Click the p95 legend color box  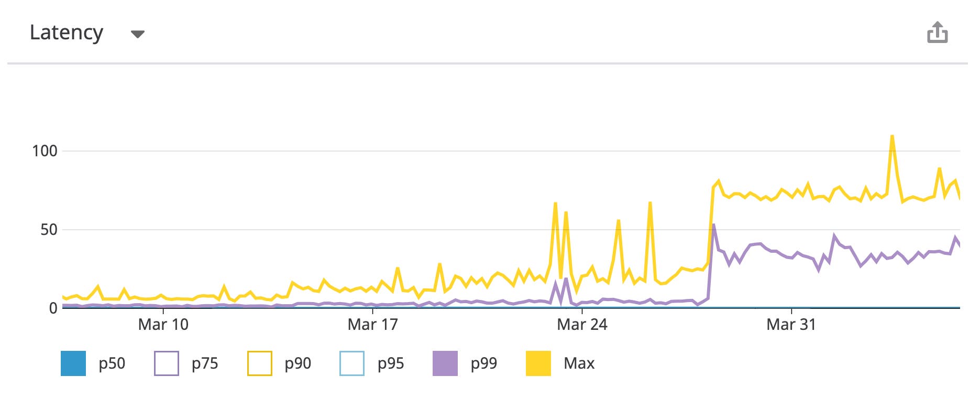tap(352, 362)
